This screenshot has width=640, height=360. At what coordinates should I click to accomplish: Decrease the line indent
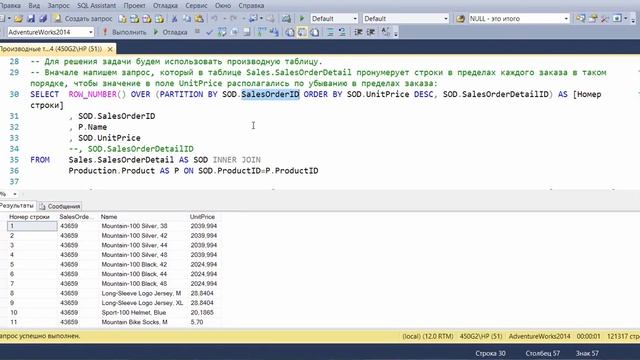358,32
